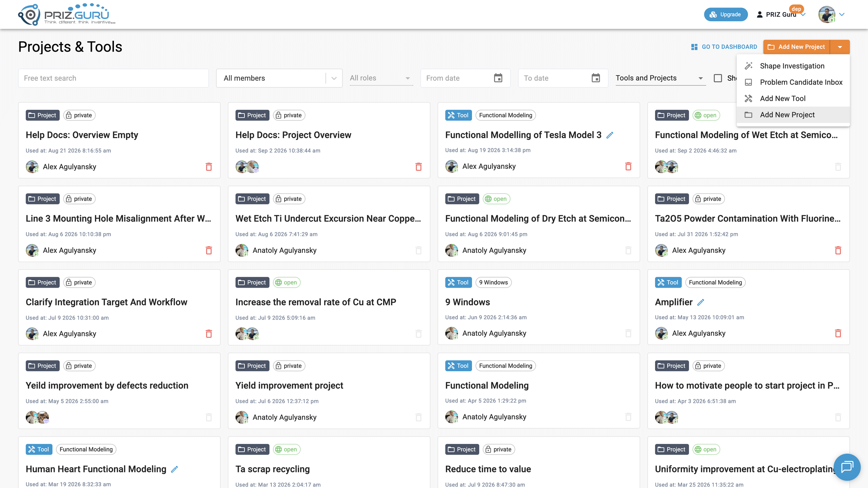
Task: Choose Problem Candidate Inbox from menu
Action: click(x=793, y=82)
